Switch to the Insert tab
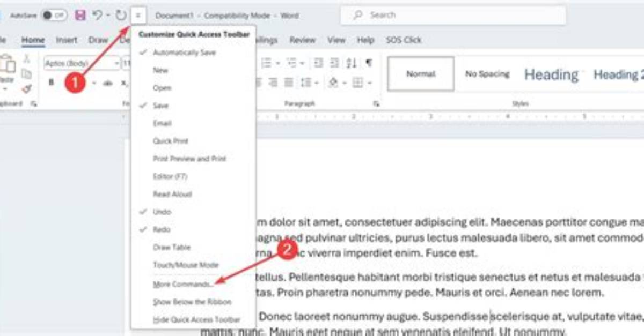This screenshot has height=336, width=644. pos(67,40)
